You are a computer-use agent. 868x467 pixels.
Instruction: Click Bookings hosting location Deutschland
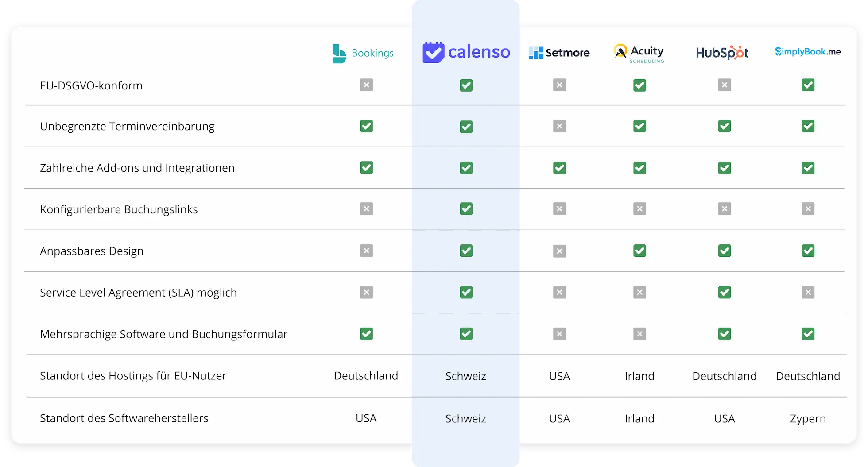[x=366, y=376]
